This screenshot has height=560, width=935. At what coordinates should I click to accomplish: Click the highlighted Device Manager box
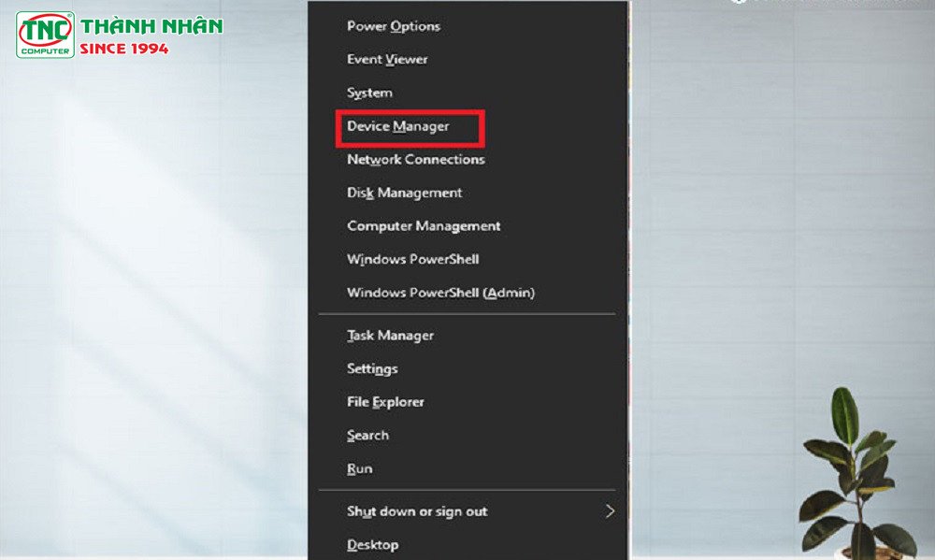(409, 126)
